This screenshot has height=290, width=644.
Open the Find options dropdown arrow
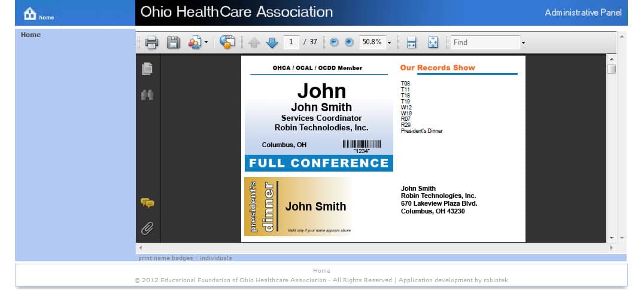tap(523, 42)
